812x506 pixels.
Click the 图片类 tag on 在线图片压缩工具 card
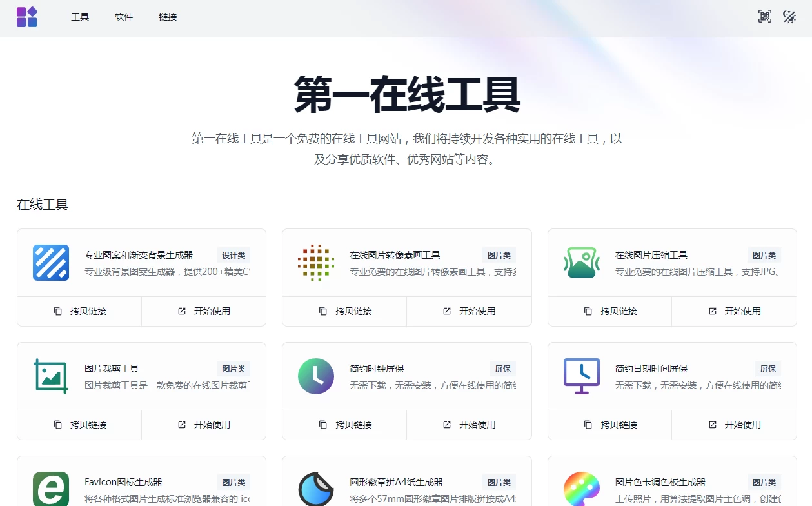click(x=764, y=255)
